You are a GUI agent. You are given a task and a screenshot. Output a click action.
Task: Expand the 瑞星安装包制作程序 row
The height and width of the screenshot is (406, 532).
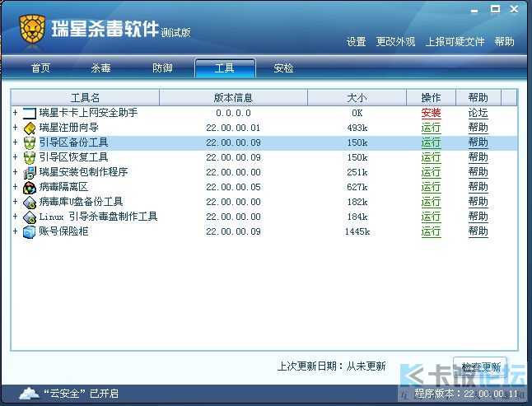pyautogui.click(x=15, y=171)
